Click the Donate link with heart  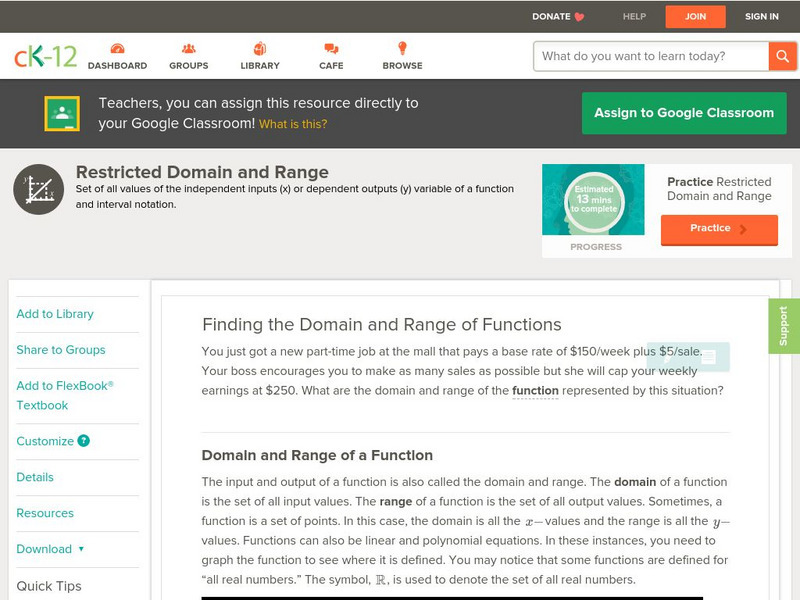click(558, 16)
